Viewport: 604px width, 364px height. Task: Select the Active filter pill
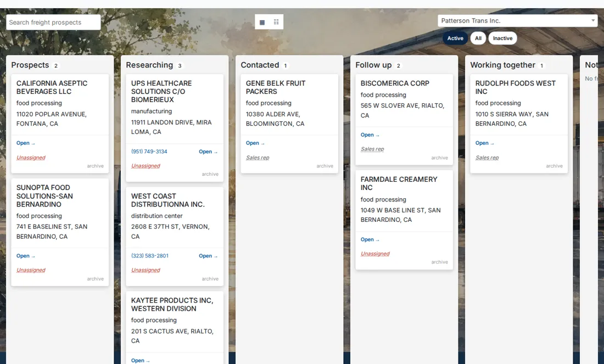click(455, 38)
